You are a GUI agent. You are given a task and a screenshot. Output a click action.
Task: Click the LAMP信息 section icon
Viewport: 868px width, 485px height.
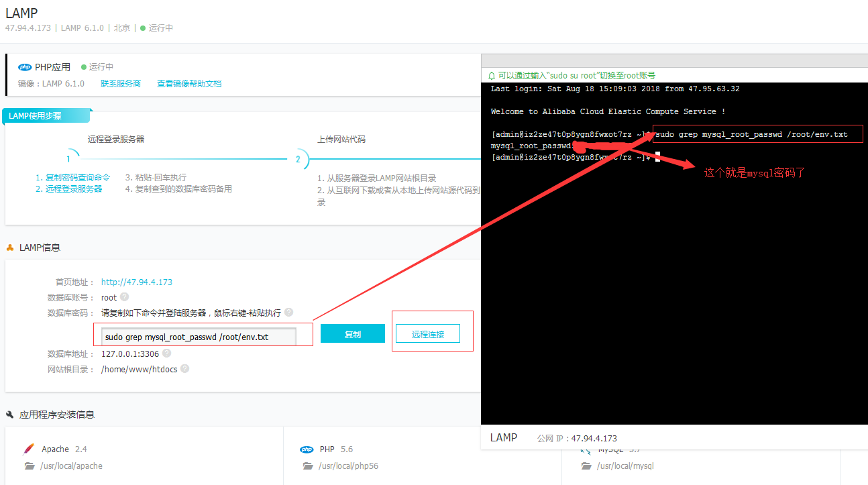click(10, 248)
